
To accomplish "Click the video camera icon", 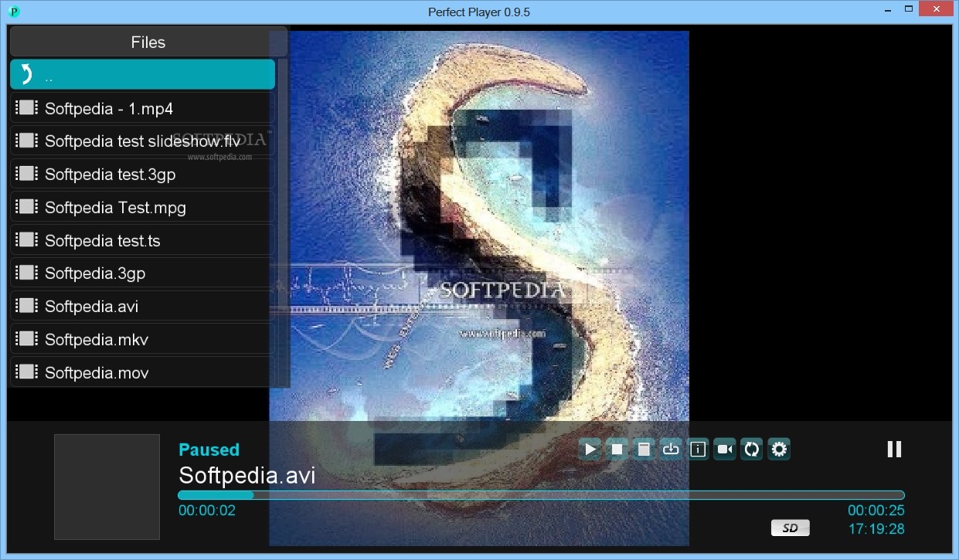I will pyautogui.click(x=725, y=449).
